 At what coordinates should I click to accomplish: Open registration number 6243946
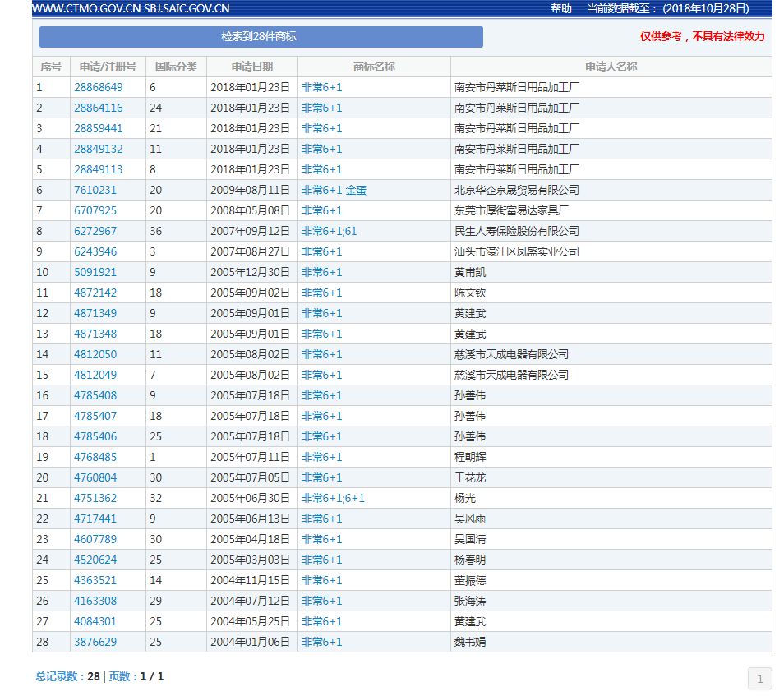point(95,251)
